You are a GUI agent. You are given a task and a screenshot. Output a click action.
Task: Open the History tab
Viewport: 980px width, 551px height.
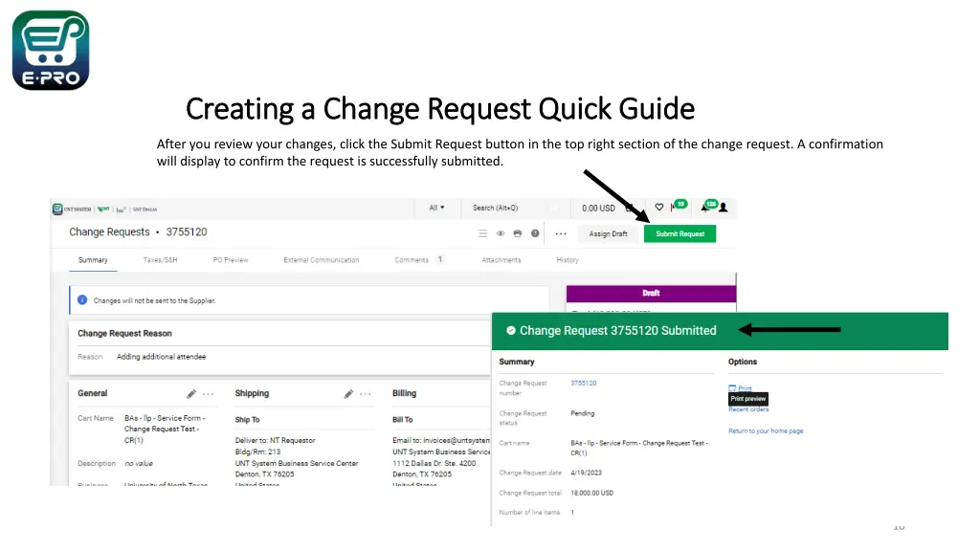pos(568,260)
